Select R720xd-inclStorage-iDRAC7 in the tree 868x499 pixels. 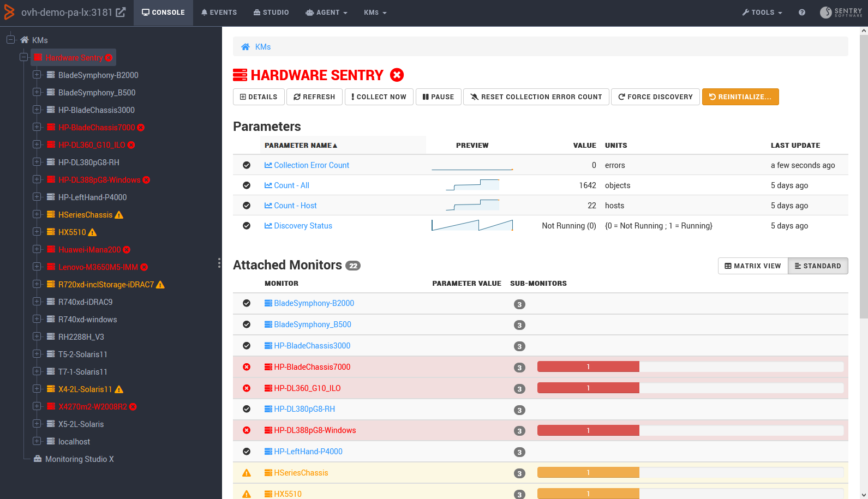(106, 285)
